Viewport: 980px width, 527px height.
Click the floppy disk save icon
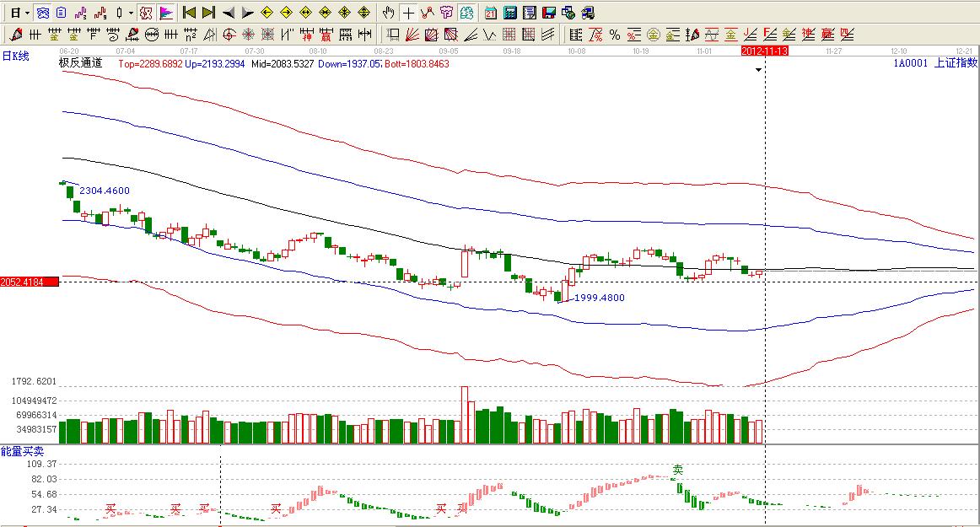click(x=548, y=13)
